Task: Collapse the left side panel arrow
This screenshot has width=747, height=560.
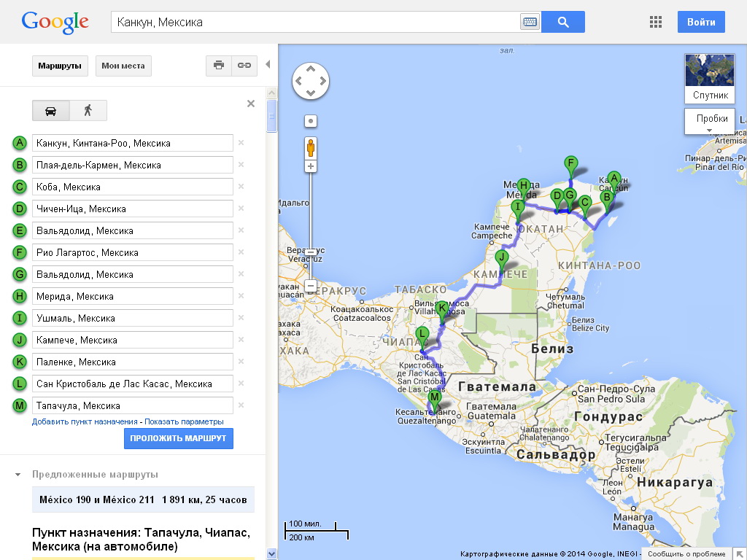Action: click(268, 65)
